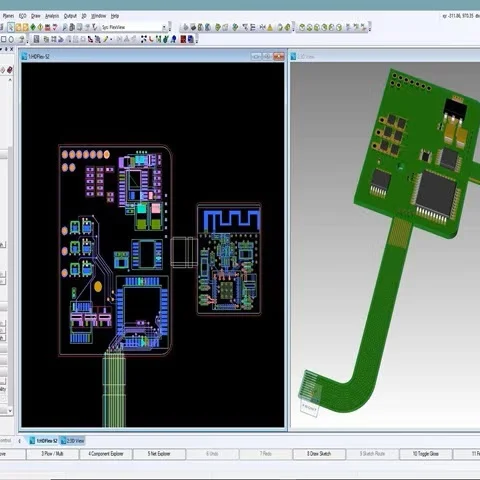Click the rectangle draw shape icon
Viewport: 480px width, 480px height.
pos(4,39)
